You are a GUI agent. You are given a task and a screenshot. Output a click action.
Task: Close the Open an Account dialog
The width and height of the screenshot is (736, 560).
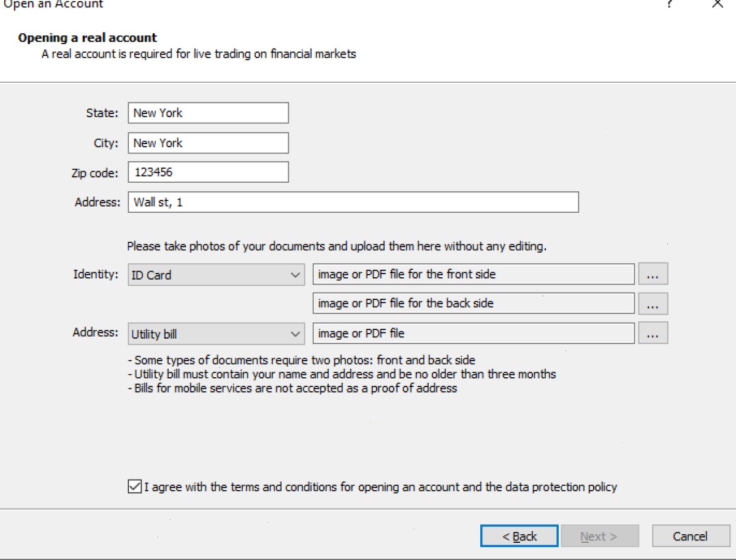(x=717, y=4)
